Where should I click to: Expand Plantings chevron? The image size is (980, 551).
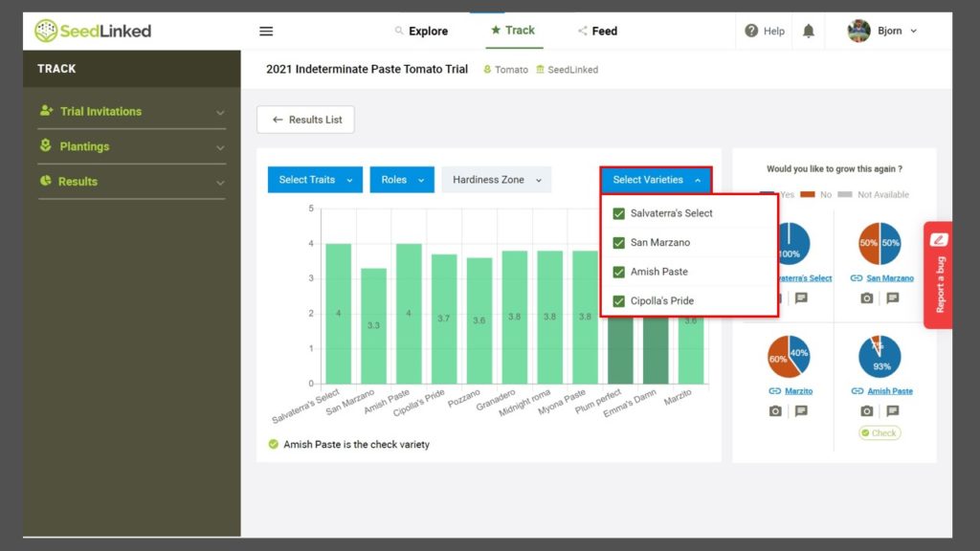click(x=220, y=147)
